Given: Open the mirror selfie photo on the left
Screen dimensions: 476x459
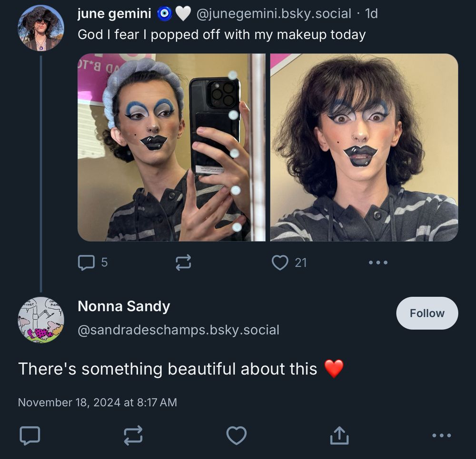Looking at the screenshot, I should [x=171, y=147].
